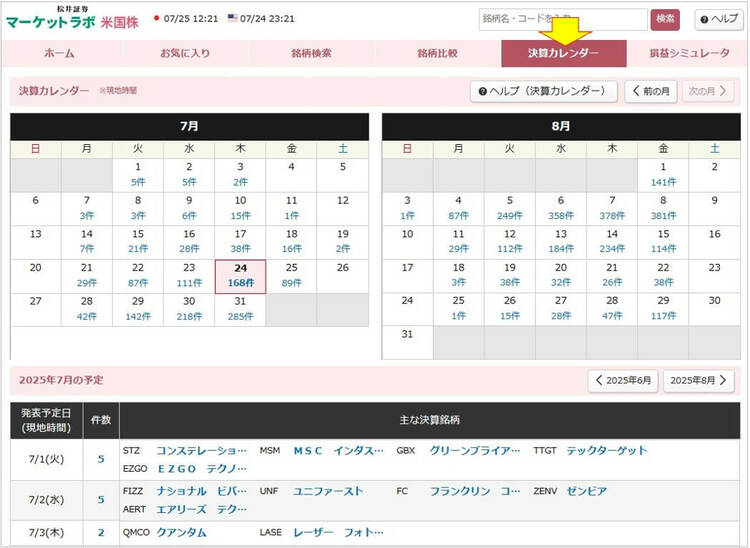
Task: Type in the 銘柄名・コード search field
Action: 563,19
